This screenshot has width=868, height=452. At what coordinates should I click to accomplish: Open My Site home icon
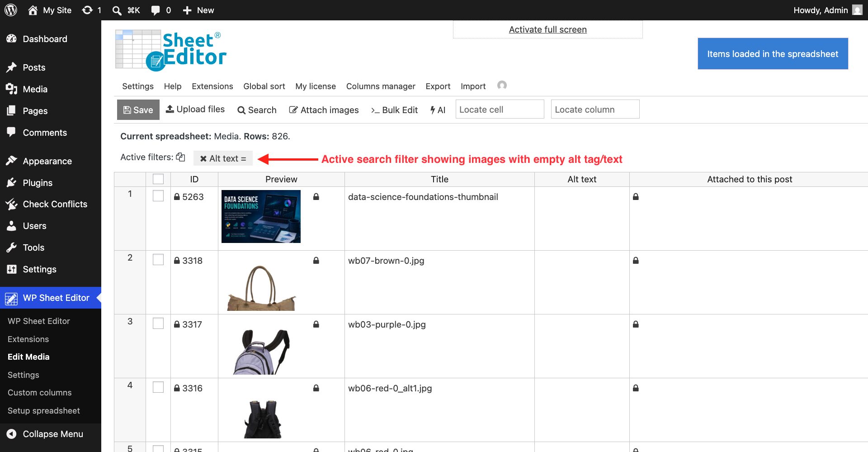point(33,10)
